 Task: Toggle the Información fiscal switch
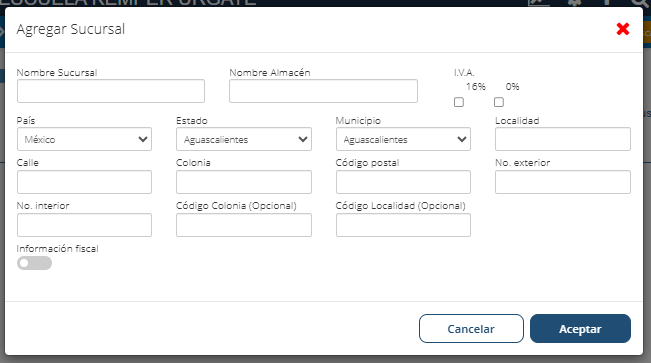pos(34,263)
